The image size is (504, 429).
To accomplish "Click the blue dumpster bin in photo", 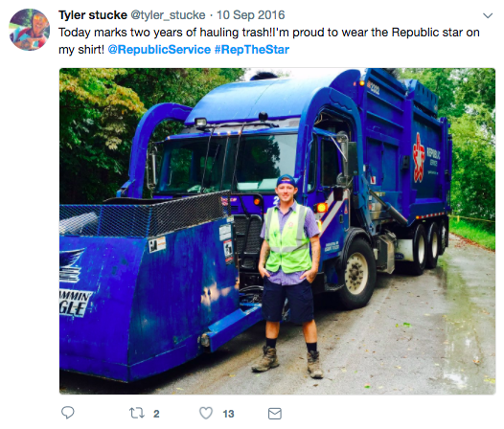I will (x=151, y=289).
